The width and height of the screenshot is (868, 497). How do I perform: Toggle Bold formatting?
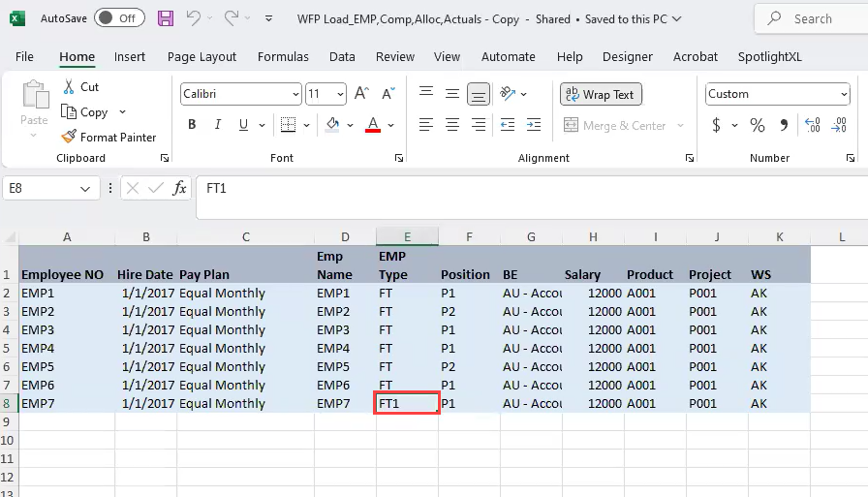point(192,125)
